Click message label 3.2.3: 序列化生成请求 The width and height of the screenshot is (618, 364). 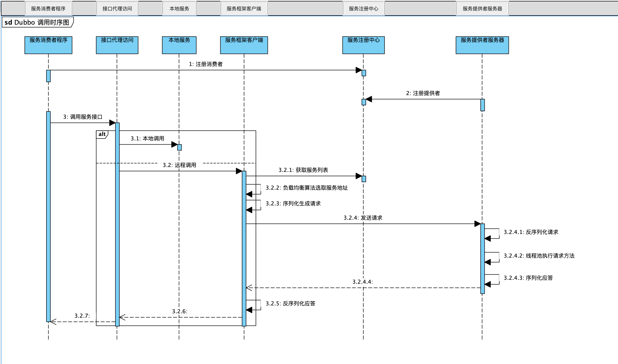(293, 203)
